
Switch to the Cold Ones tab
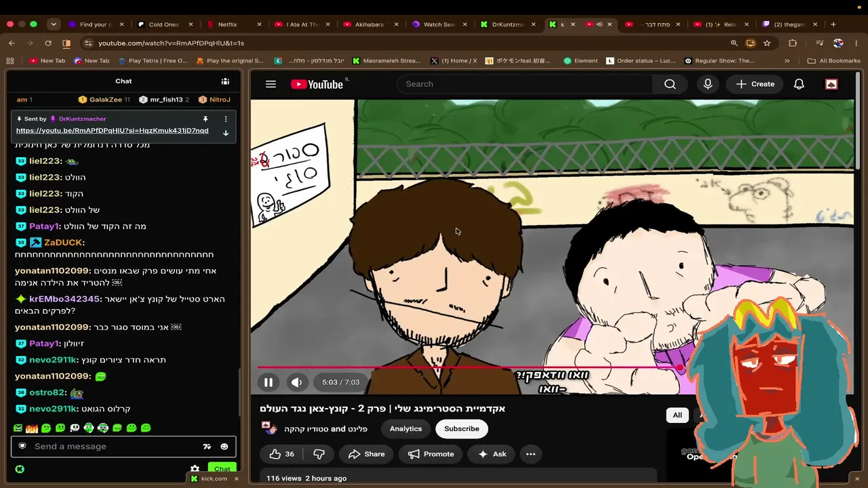coord(165,24)
